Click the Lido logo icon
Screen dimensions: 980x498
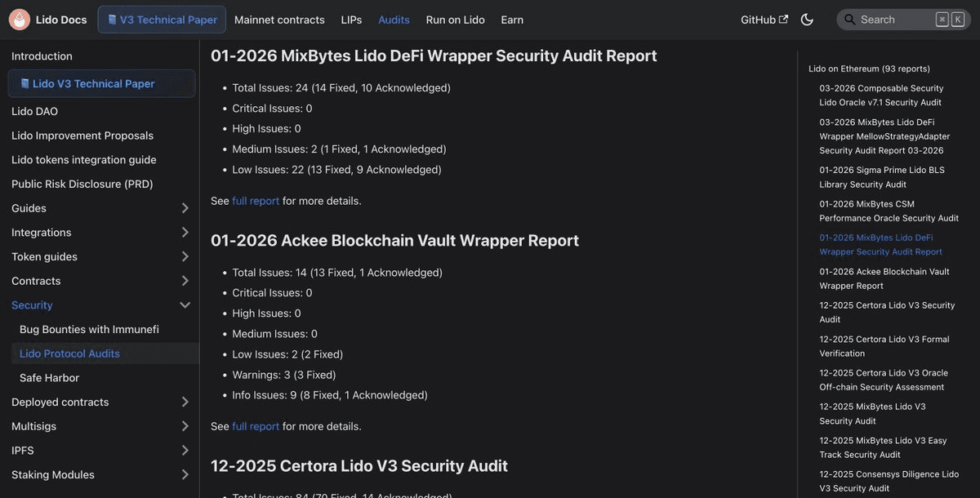point(20,20)
